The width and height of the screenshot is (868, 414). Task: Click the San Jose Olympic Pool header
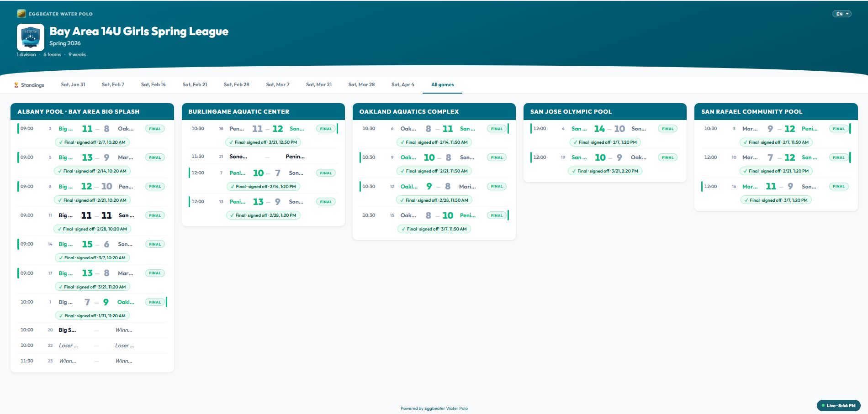point(605,112)
